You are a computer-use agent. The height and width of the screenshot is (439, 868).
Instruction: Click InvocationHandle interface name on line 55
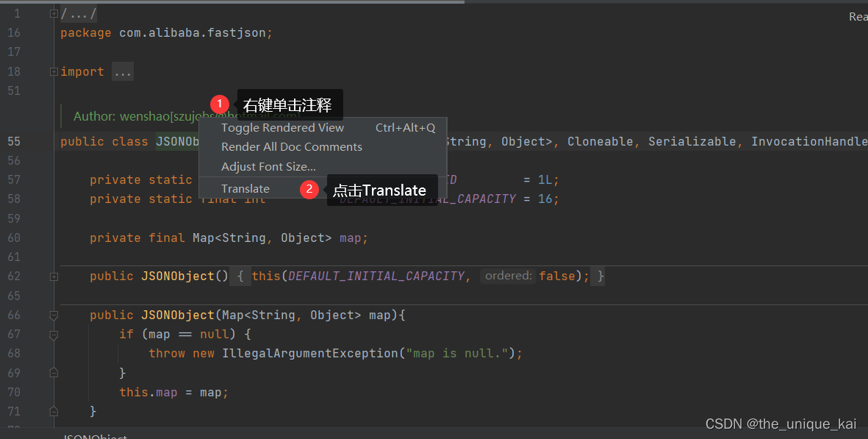pos(809,142)
